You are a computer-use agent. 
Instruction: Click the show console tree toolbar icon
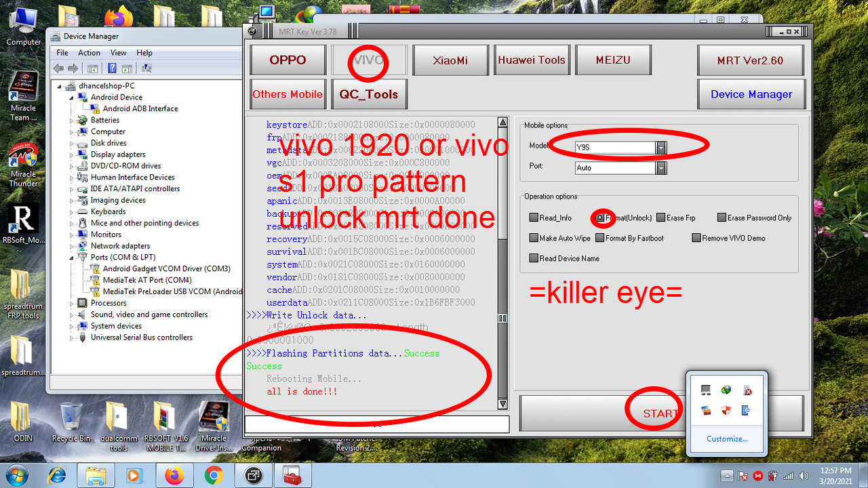tap(92, 68)
